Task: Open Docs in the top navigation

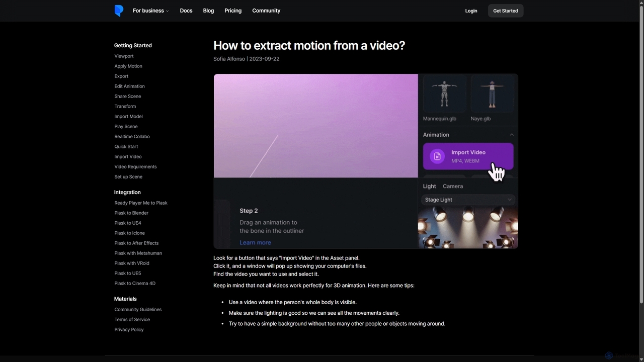Action: point(186,11)
